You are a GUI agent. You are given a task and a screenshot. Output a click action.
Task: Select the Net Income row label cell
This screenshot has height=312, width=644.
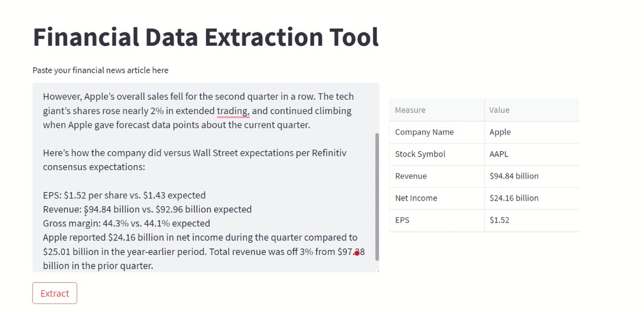pyautogui.click(x=437, y=198)
